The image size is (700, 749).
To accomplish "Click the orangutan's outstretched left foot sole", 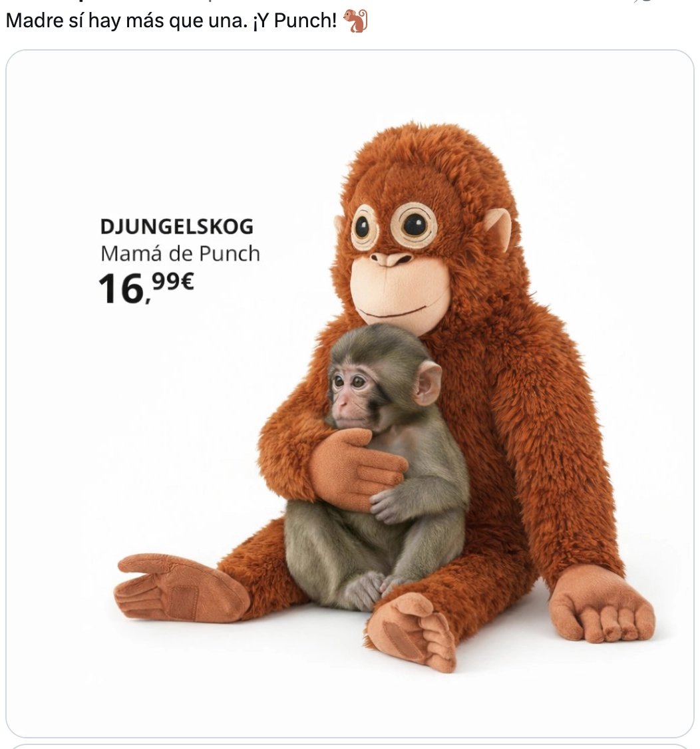I will [180, 587].
